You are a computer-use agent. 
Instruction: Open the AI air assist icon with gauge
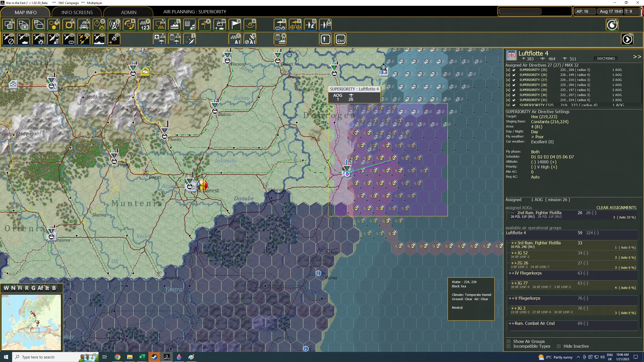[250, 39]
